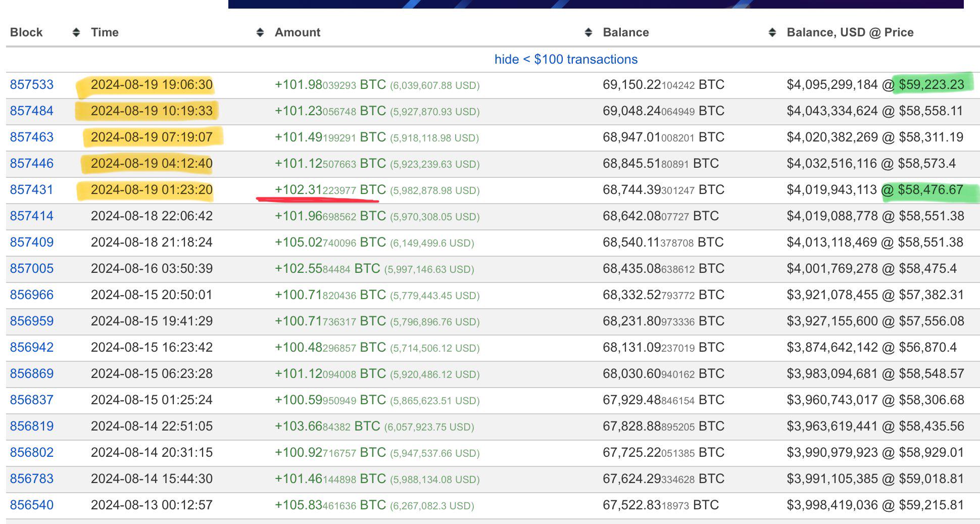Open block 857409 link
980x524 pixels.
point(32,242)
